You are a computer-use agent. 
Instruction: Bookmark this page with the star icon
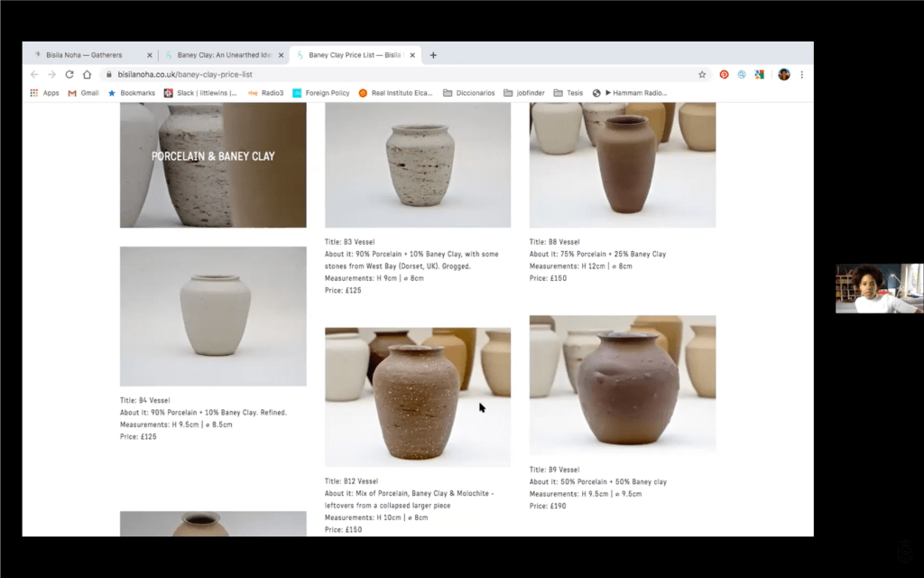[702, 75]
